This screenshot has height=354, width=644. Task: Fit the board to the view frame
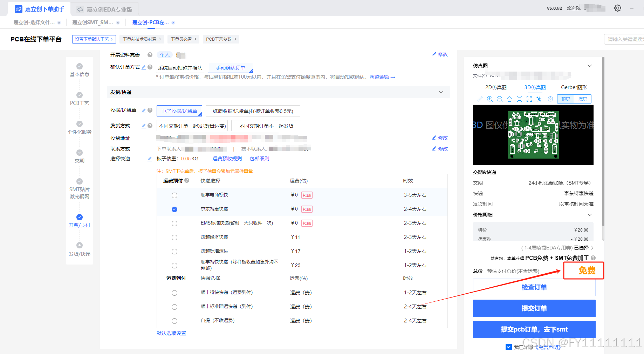pyautogui.click(x=519, y=99)
